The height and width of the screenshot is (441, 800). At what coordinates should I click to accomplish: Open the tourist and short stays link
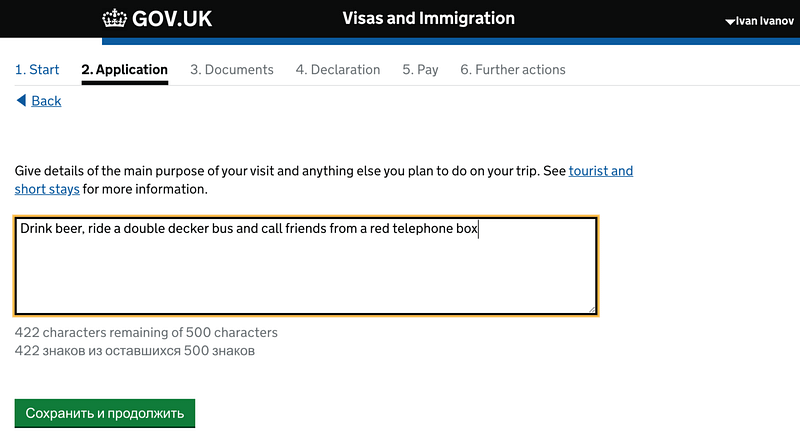pos(600,171)
